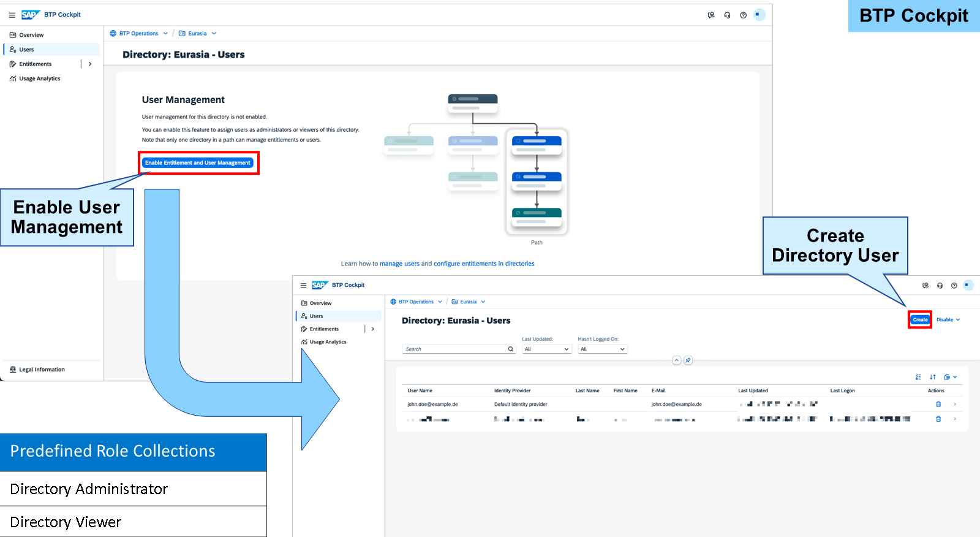Click the SAP logo in the users list window
980x537 pixels.
coord(320,285)
